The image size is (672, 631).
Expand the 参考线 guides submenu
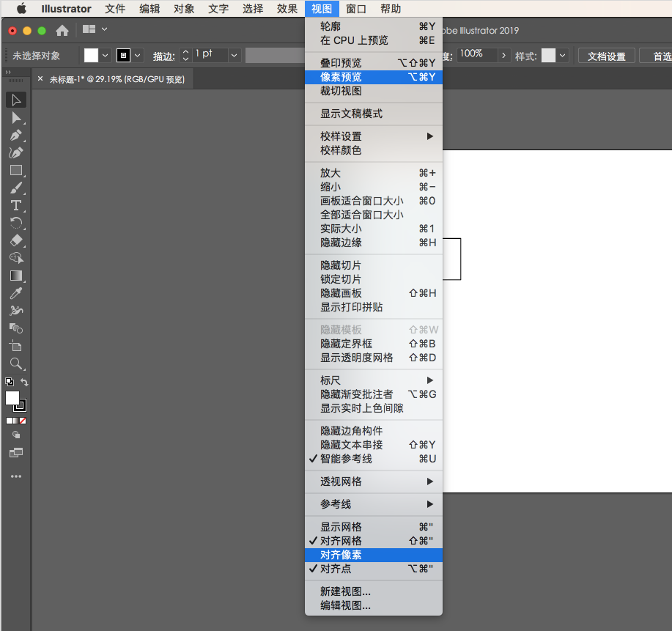pos(374,504)
